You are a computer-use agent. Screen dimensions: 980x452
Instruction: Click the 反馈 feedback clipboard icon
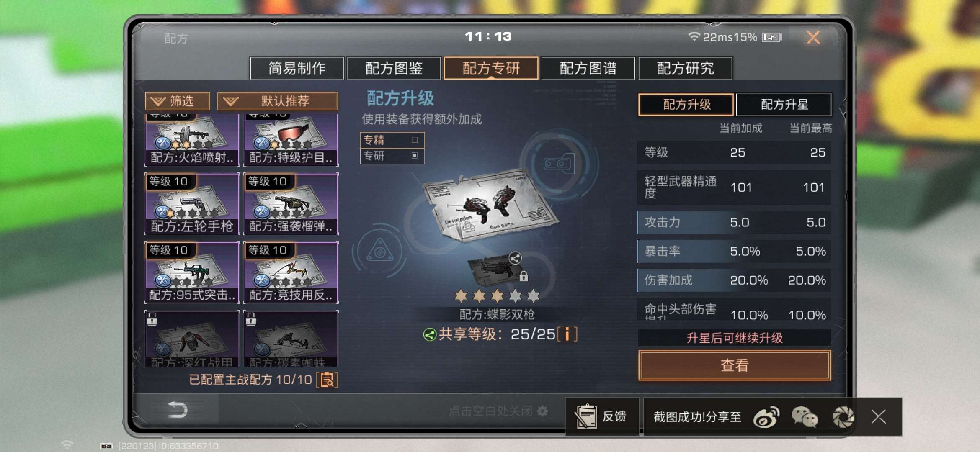(586, 416)
